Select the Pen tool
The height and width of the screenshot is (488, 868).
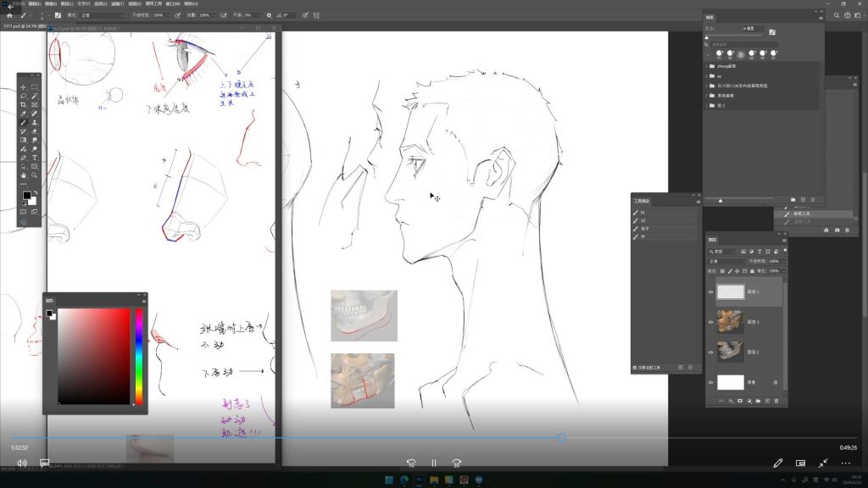coord(23,158)
